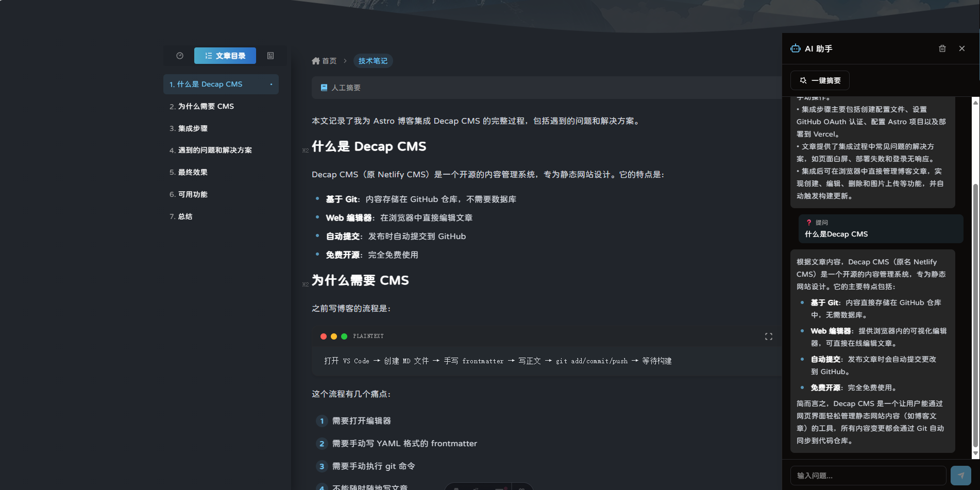
Task: Open the document panel icon beside 文章目录
Action: [271, 56]
